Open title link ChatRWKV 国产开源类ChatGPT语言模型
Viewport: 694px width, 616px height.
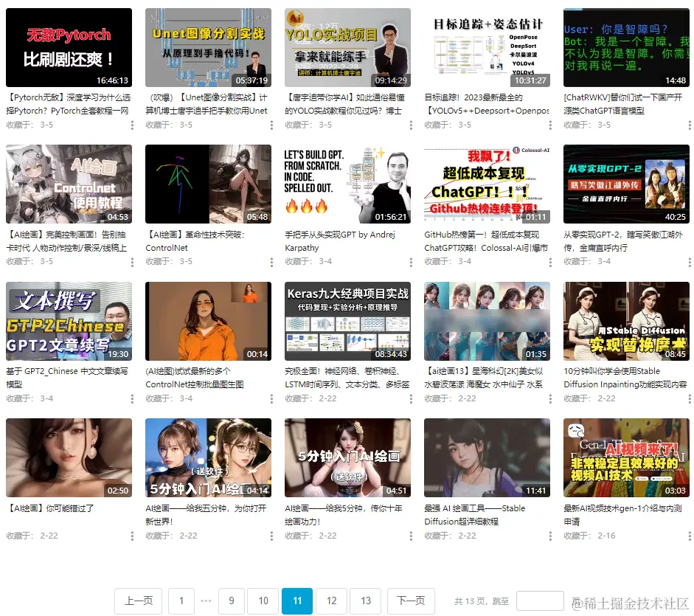623,104
